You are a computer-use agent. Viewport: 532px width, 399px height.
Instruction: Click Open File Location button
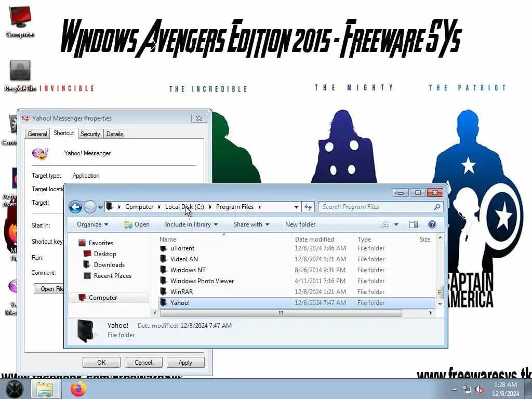point(49,289)
